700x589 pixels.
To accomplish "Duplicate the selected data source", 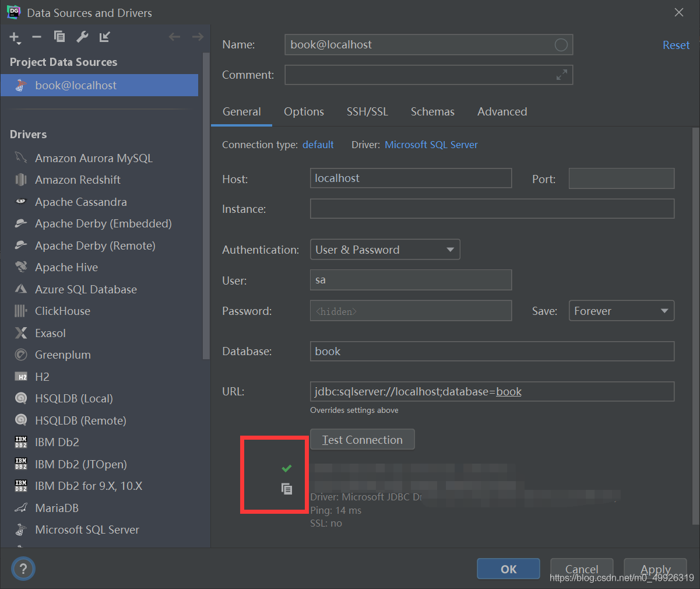I will tap(59, 37).
